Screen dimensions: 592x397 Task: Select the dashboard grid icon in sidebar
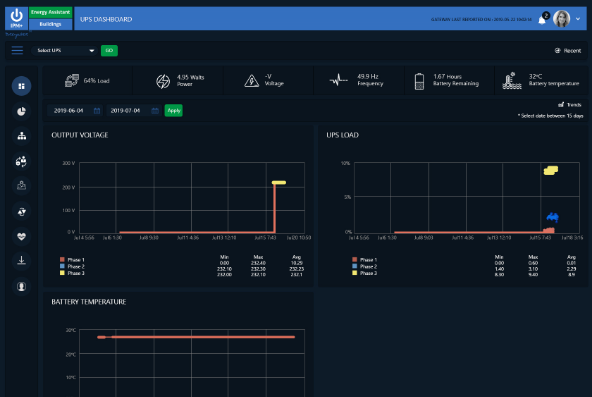[22, 86]
